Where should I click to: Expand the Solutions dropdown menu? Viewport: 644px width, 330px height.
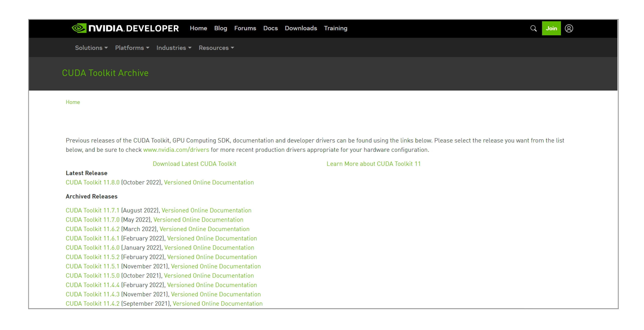coord(91,48)
